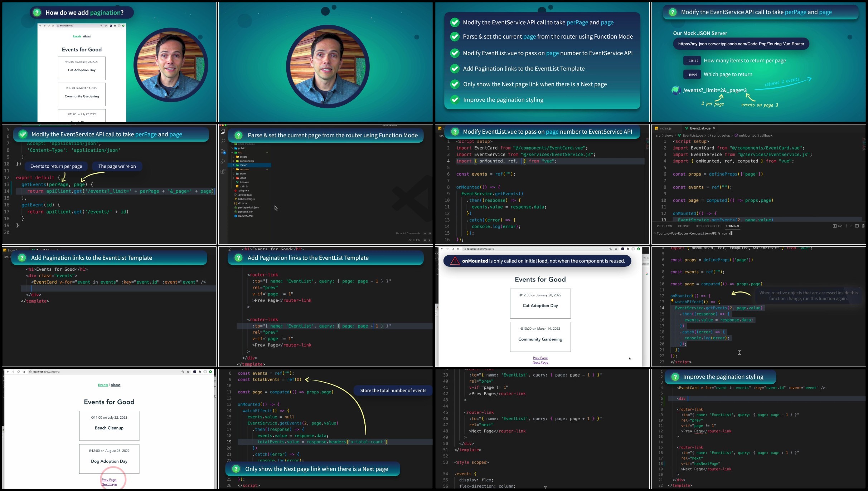868x491 pixels.
Task: Select the TERMINAL panel tab
Action: 733,226
